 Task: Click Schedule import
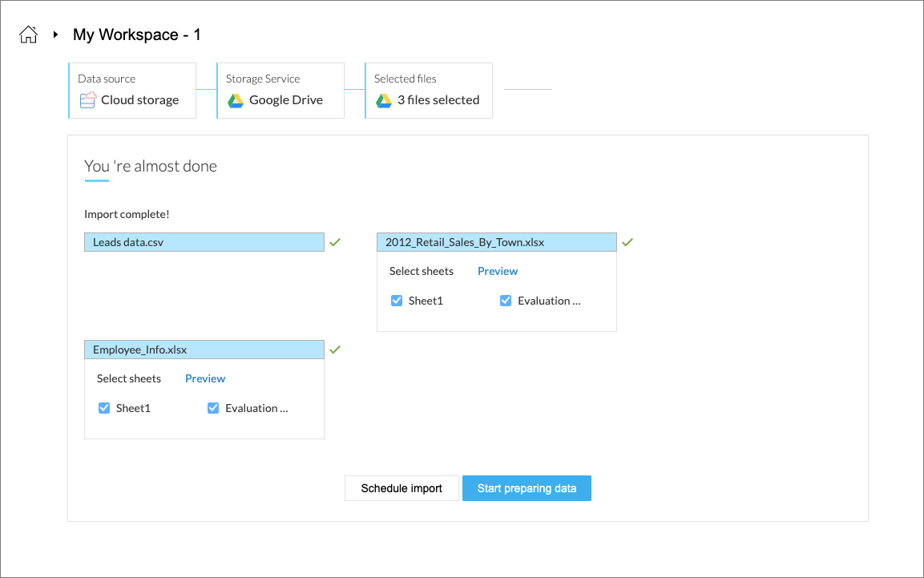(401, 487)
